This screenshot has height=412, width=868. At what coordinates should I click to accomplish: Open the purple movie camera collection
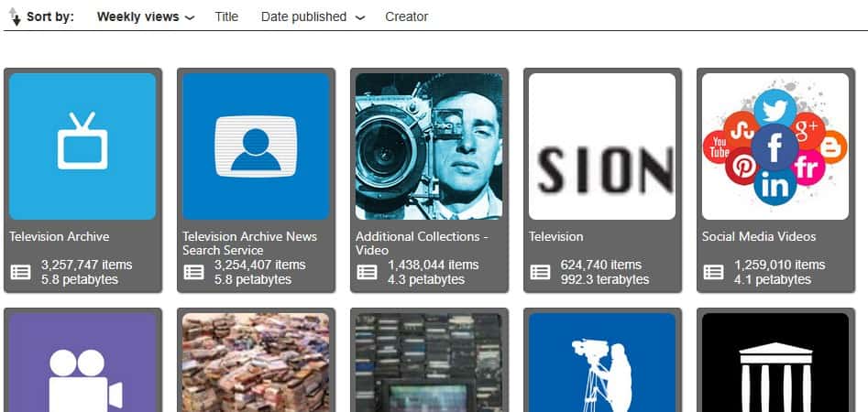[82, 366]
